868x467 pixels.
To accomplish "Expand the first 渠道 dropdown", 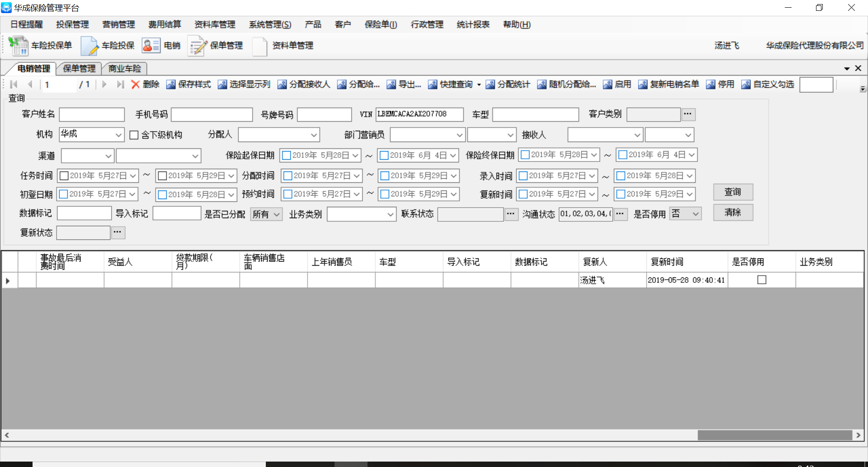I will click(108, 156).
